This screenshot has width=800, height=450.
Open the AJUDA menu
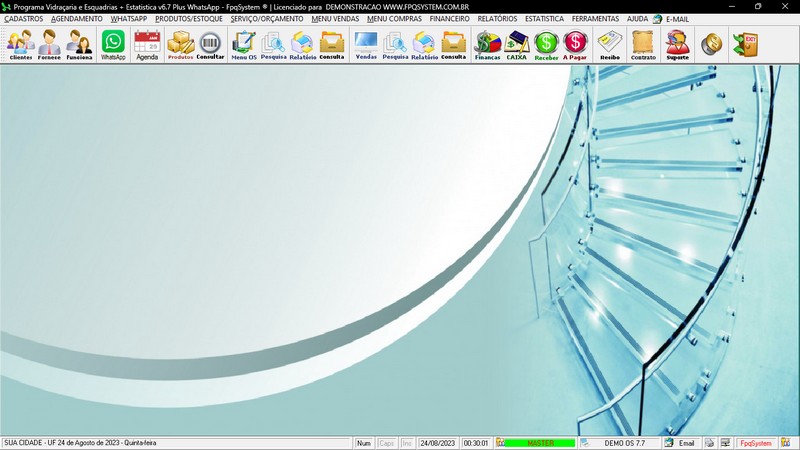[637, 19]
